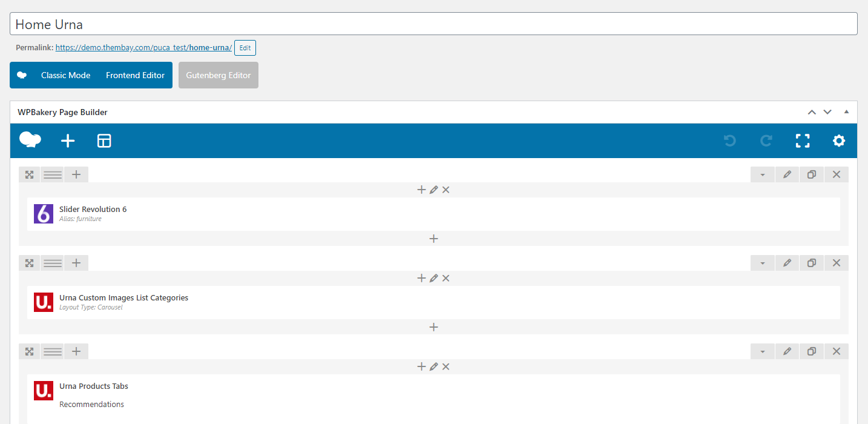The image size is (868, 424).
Task: Delete the Slider Revolution row
Action: tap(837, 174)
